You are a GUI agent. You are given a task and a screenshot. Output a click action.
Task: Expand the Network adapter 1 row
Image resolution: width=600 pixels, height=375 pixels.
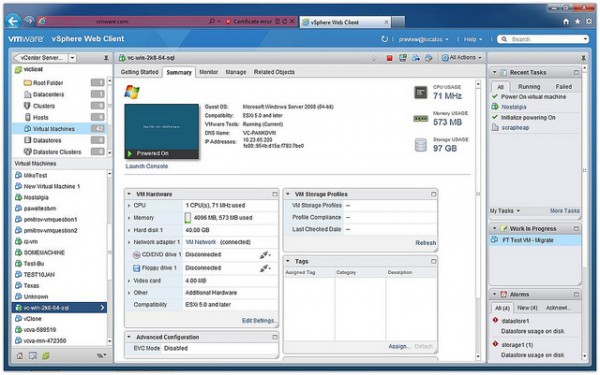click(129, 242)
